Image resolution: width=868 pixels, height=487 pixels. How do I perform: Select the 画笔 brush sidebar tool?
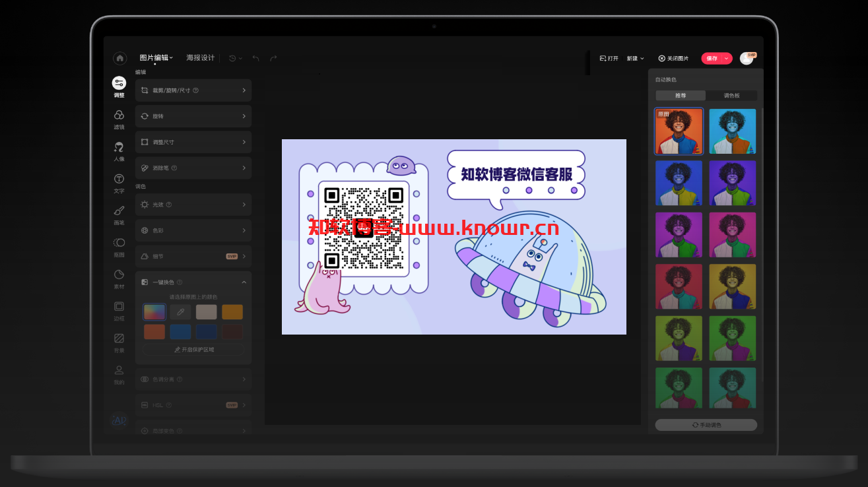click(119, 214)
